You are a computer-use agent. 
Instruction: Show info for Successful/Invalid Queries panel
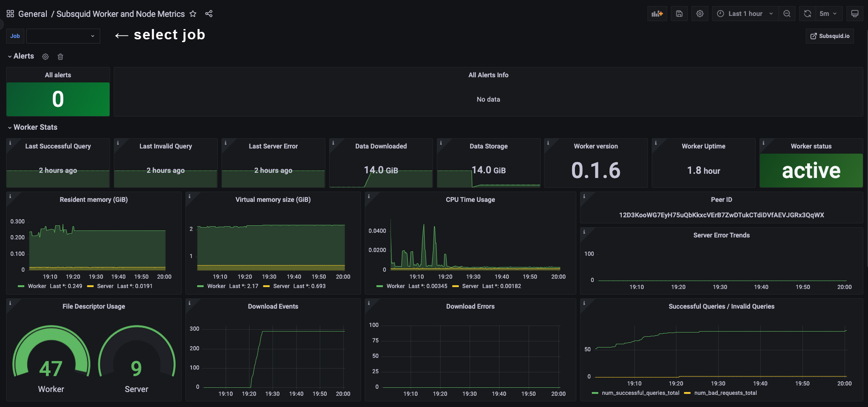tap(584, 303)
